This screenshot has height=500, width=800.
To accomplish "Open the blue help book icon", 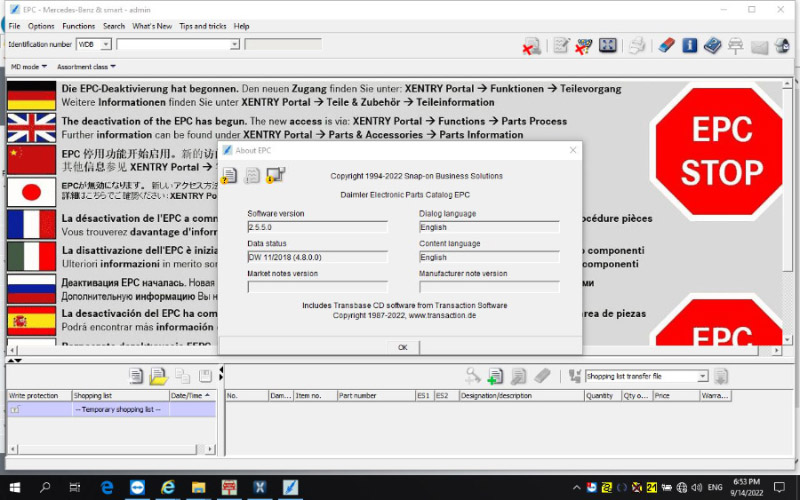I will [712, 45].
